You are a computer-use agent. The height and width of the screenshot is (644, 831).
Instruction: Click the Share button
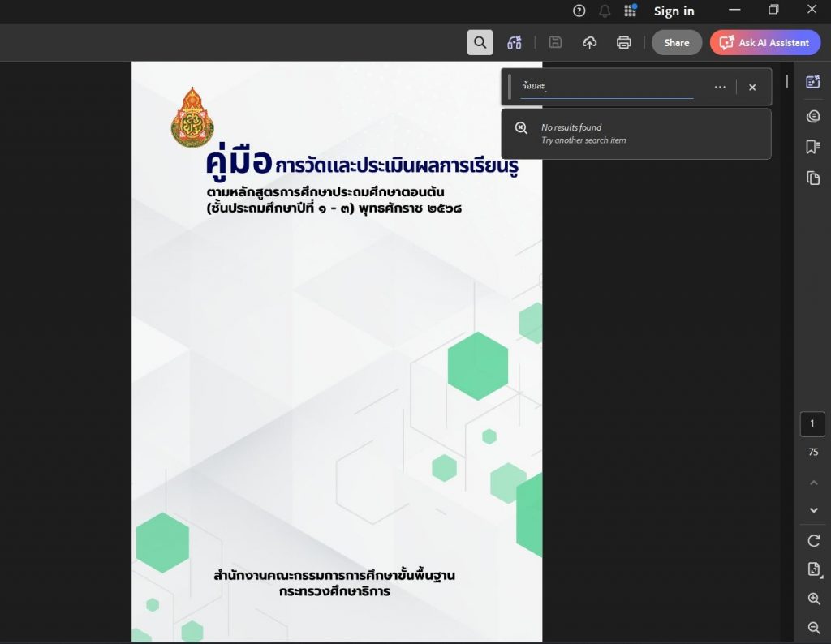tap(676, 43)
